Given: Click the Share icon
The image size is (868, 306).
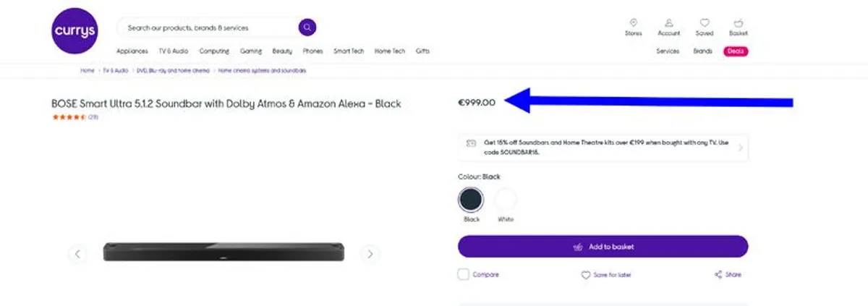Looking at the screenshot, I should pos(718,275).
